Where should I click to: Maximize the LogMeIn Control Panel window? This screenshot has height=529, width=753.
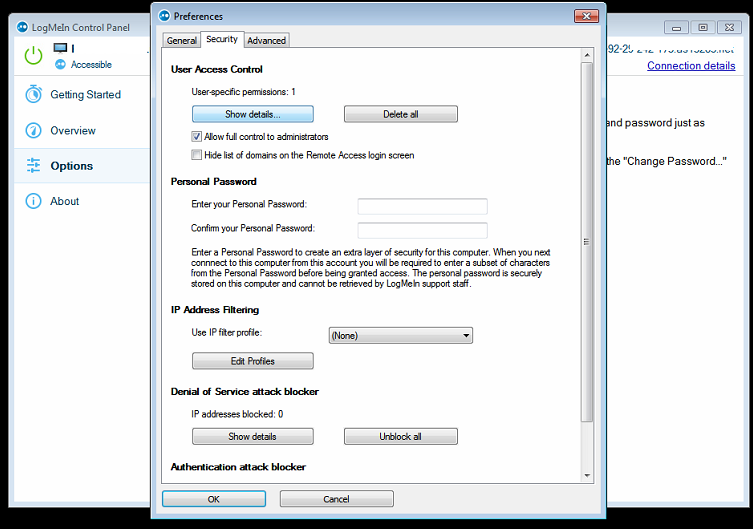(703, 27)
